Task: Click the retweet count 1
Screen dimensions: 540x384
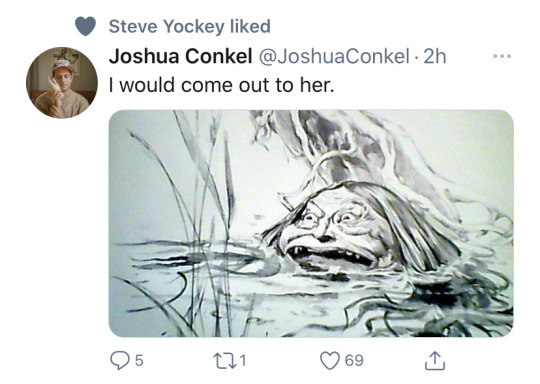Action: click(243, 361)
